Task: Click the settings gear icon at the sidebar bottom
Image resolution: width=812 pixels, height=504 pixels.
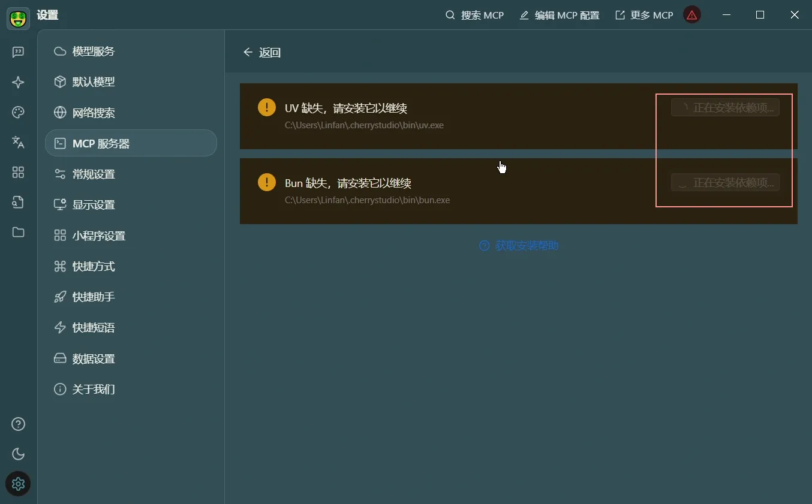Action: [x=18, y=484]
